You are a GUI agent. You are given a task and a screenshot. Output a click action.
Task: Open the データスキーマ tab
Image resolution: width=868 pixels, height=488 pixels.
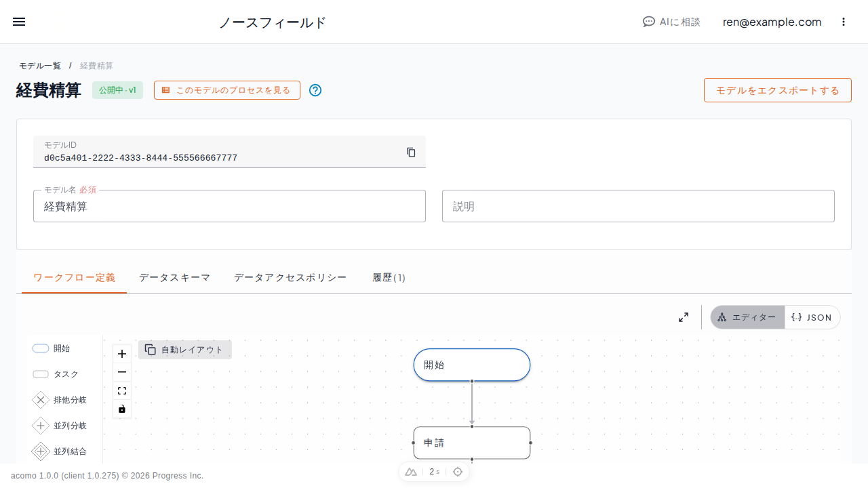[175, 278]
